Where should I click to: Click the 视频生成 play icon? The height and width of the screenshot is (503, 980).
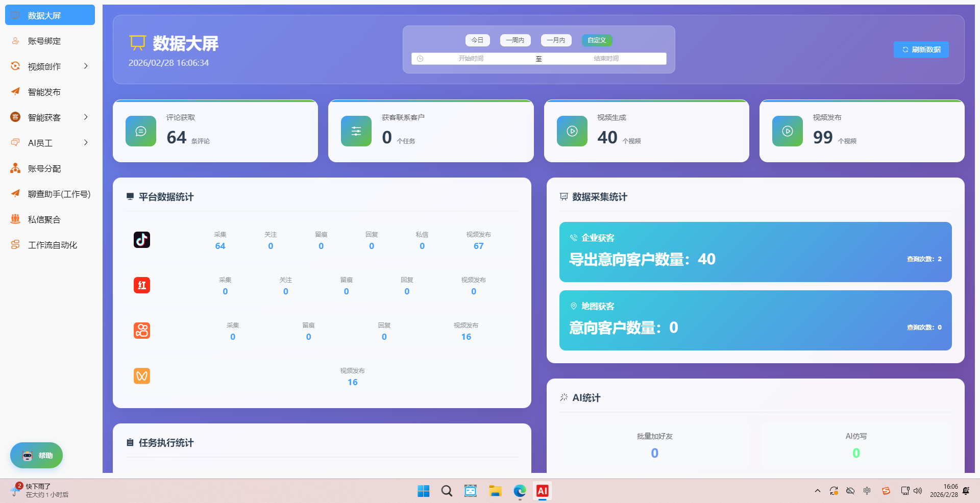click(572, 131)
